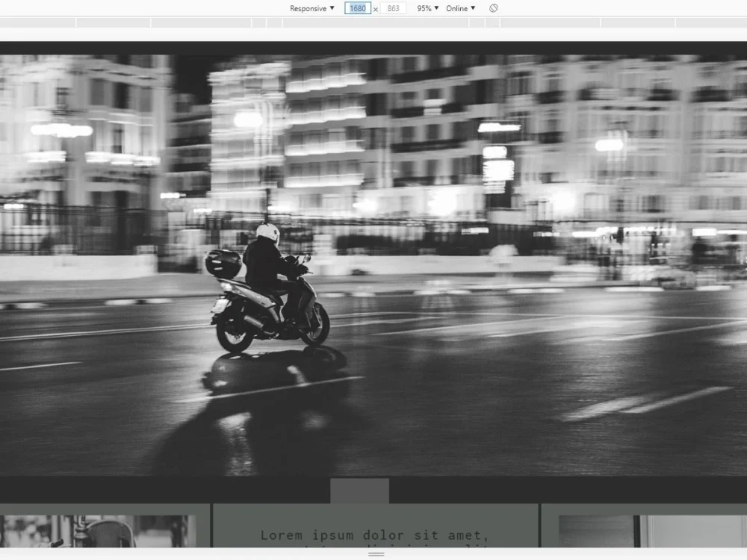Open the Responsive device dropdown
The image size is (747, 560).
(x=312, y=8)
